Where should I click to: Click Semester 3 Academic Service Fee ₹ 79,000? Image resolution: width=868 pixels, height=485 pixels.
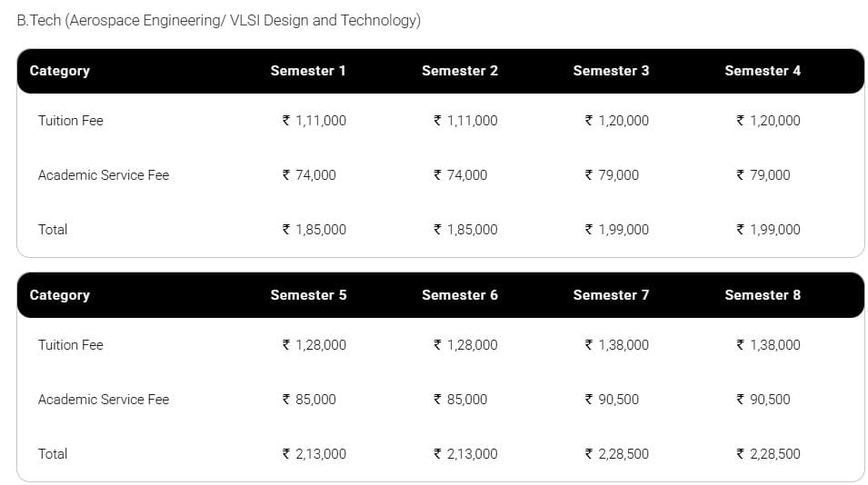(612, 175)
